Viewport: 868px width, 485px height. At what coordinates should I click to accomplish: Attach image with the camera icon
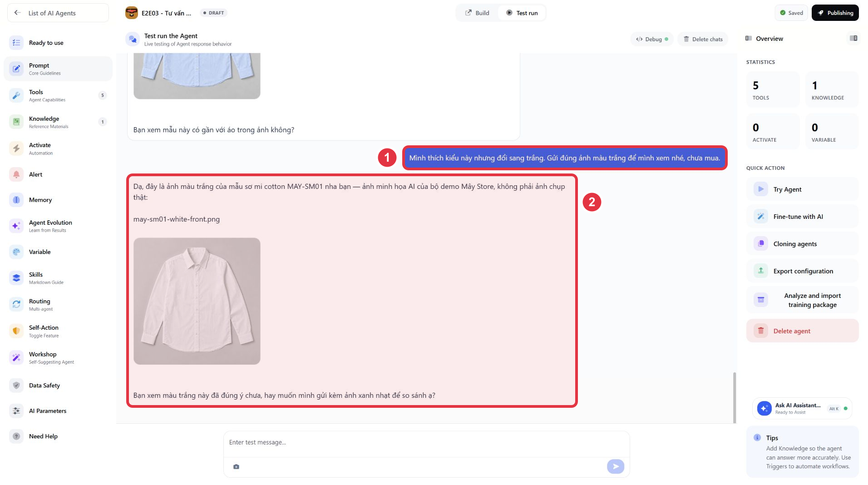click(236, 467)
